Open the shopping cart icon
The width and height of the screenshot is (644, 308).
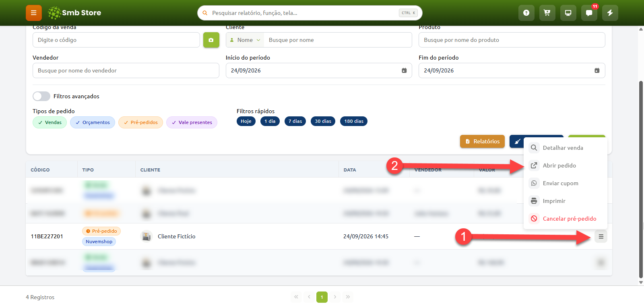[x=547, y=13]
